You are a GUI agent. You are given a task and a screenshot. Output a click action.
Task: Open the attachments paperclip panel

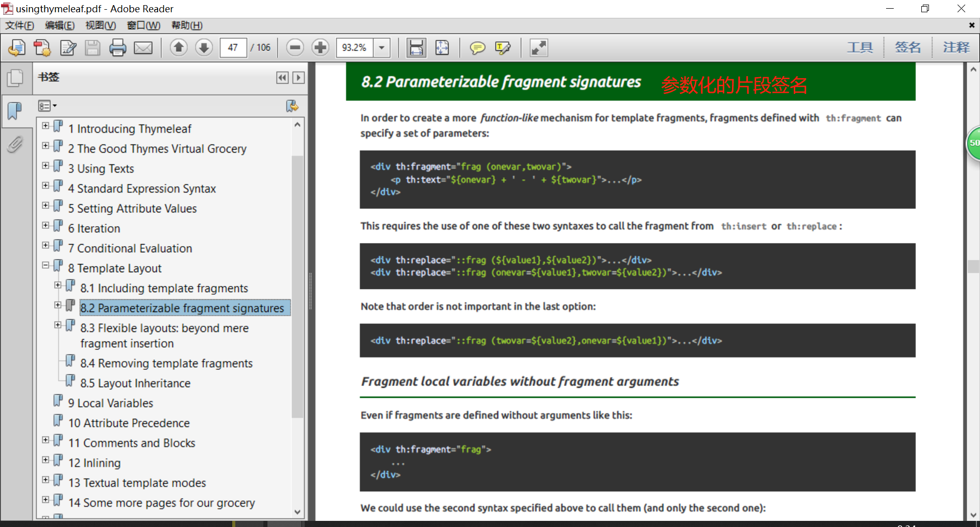pyautogui.click(x=15, y=145)
